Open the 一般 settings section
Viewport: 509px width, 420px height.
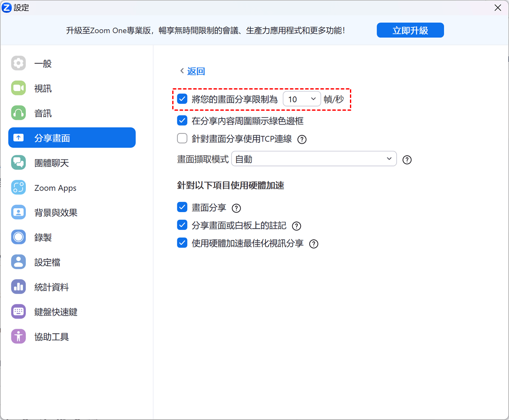tap(72, 64)
